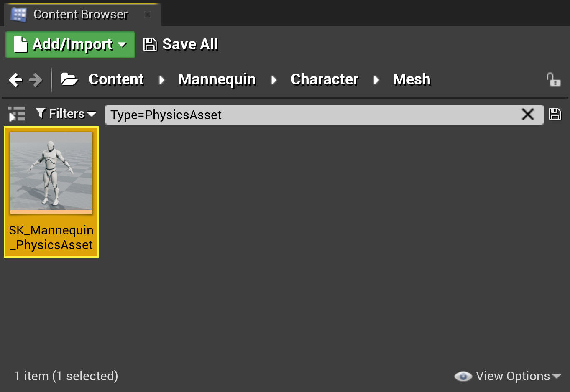The height and width of the screenshot is (392, 570).
Task: Click the forward navigation arrow
Action: [36, 79]
